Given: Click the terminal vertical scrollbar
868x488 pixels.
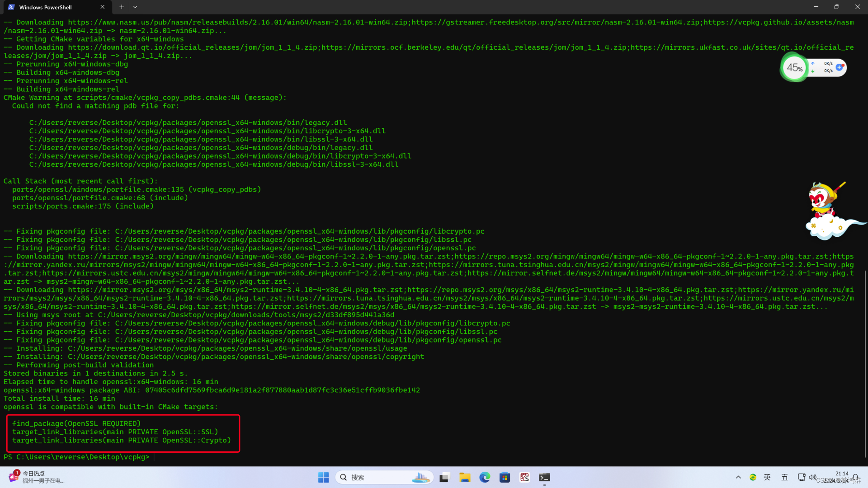Looking at the screenshot, I should (x=865, y=364).
